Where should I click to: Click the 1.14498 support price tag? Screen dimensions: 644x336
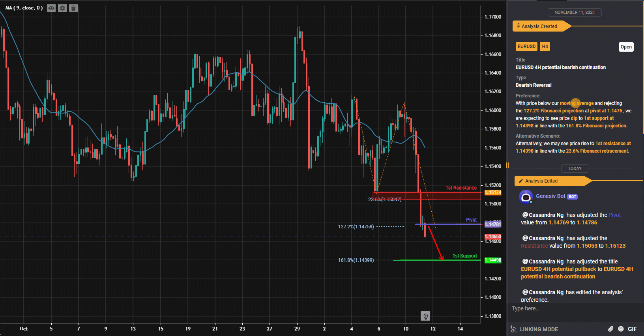493,260
